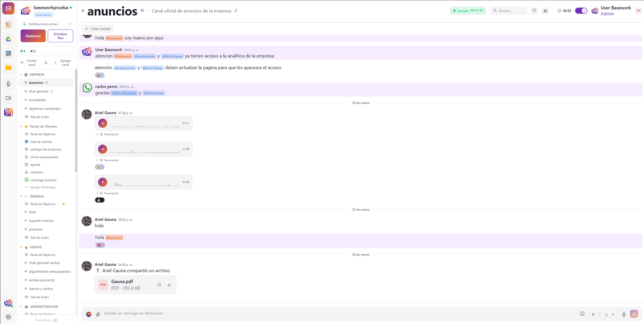Open the microphone / audio recorder sidebar icon
Image resolution: width=644 pixels, height=324 pixels.
(x=8, y=84)
